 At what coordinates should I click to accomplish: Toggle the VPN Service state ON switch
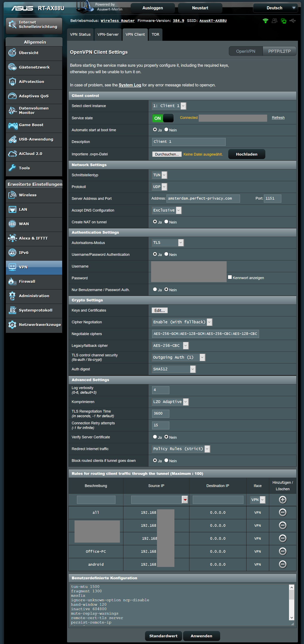tap(163, 118)
